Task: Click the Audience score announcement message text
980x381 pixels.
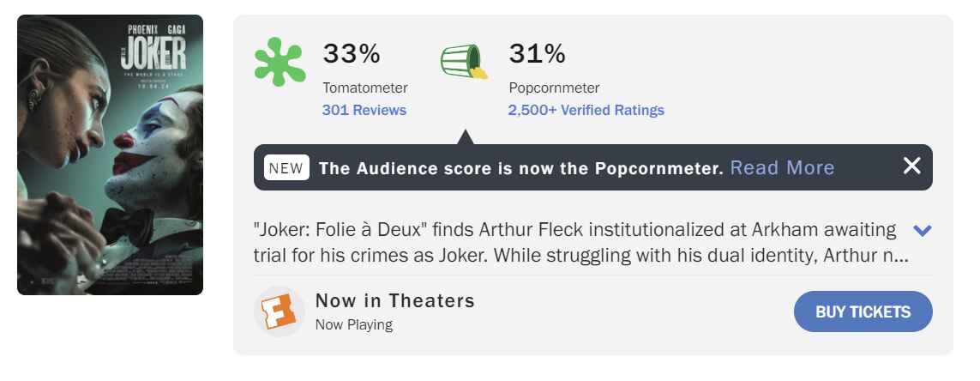Action: (521, 168)
